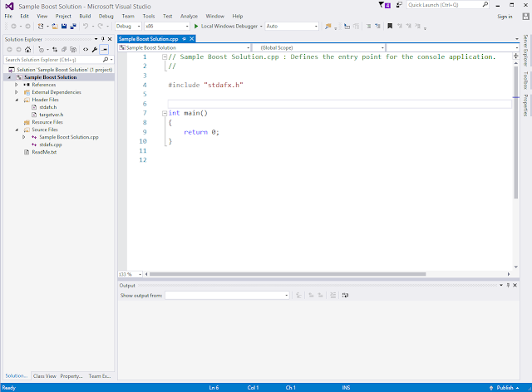The image size is (532, 392).
Task: Open the Toolbox side tab
Action: 525,80
